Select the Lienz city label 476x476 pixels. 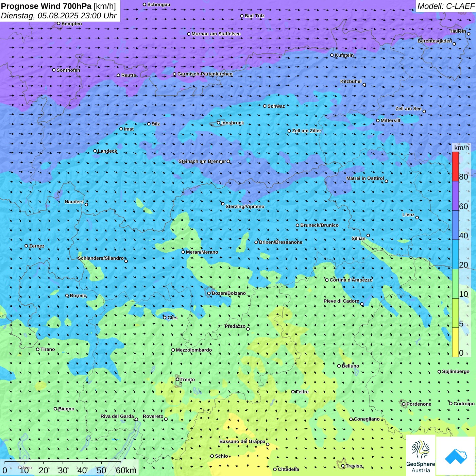(408, 215)
